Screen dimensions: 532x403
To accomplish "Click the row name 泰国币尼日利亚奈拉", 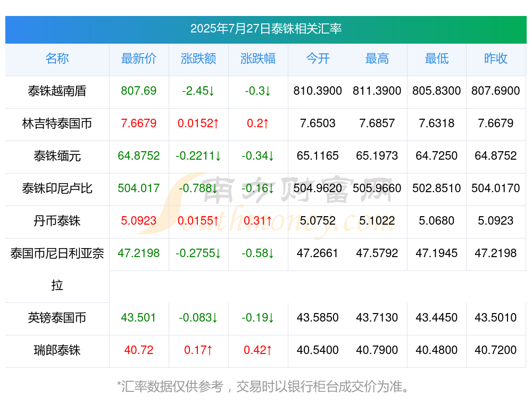I will pos(57,269).
